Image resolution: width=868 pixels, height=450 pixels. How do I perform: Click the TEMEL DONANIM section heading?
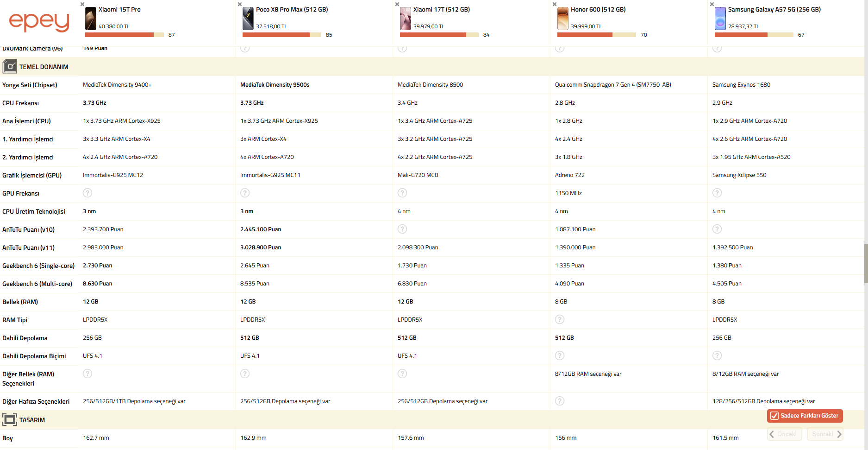pos(44,67)
